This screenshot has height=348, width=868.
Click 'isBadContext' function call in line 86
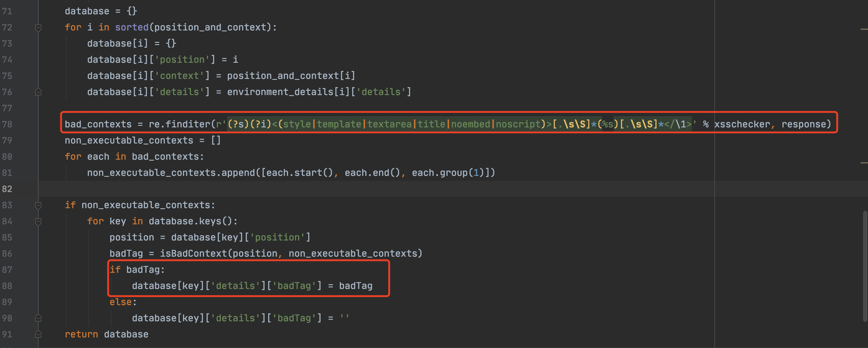193,254
